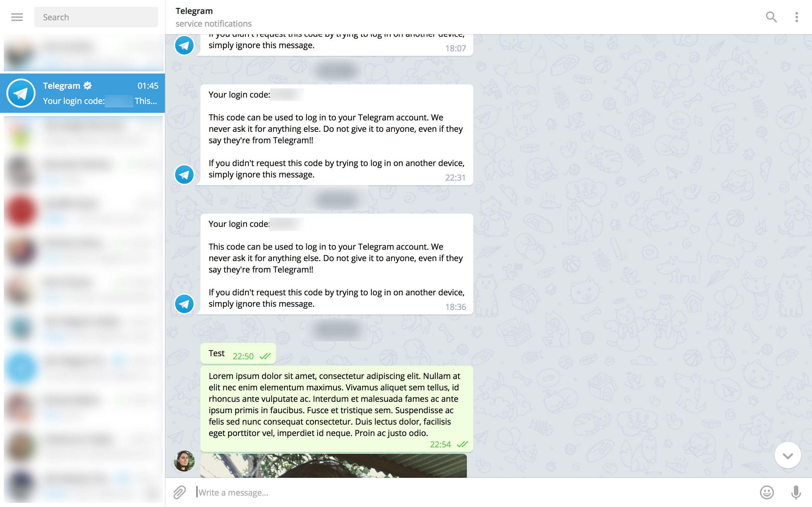
Task: Jump to bottom with the down-arrow button
Action: (788, 455)
